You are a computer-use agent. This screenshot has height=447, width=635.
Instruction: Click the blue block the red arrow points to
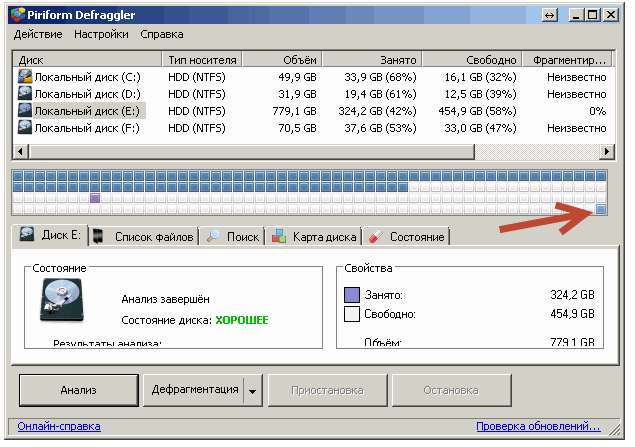[x=601, y=208]
